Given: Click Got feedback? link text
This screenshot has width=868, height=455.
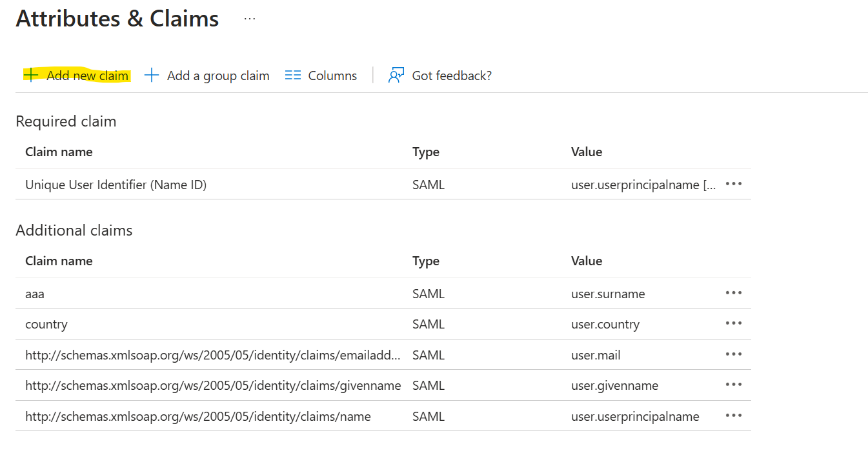Looking at the screenshot, I should pos(452,76).
